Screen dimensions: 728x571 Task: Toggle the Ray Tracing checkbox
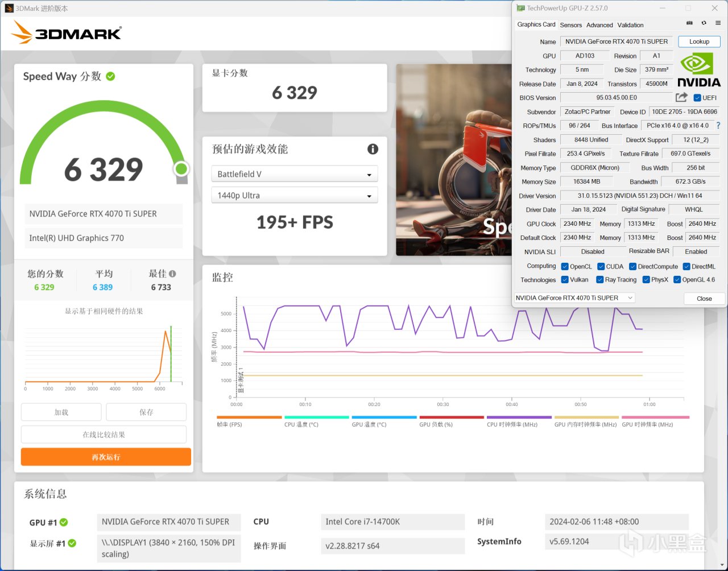(599, 280)
